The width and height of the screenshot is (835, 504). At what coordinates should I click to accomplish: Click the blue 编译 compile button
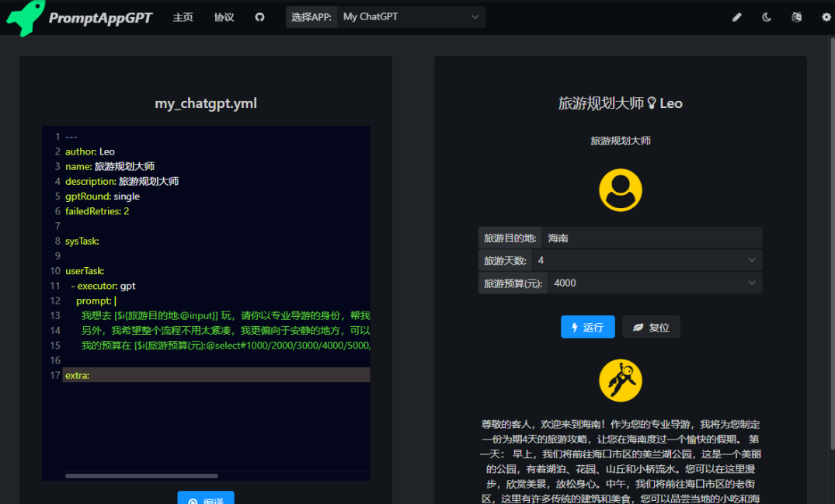206,498
